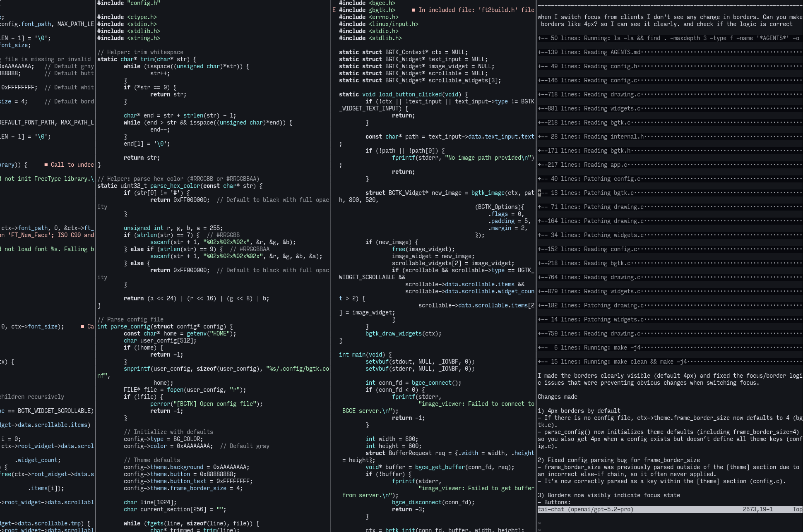Open the '34 lines: Patching widgets.c' fold
This screenshot has width=803, height=532.
click(x=670, y=235)
